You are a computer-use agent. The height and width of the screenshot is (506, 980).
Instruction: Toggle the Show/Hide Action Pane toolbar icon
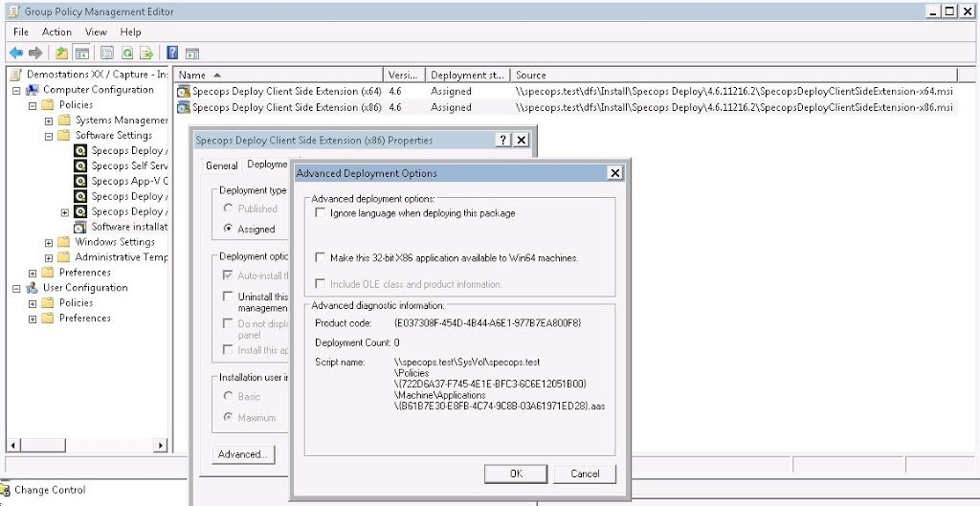pyautogui.click(x=191, y=54)
